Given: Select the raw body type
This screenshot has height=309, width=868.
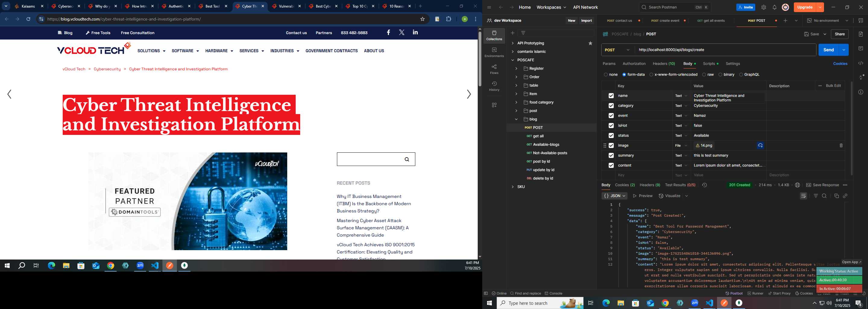Looking at the screenshot, I should 704,75.
